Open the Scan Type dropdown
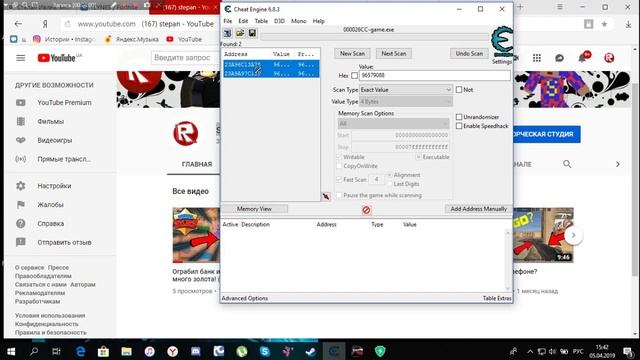 pos(406,90)
